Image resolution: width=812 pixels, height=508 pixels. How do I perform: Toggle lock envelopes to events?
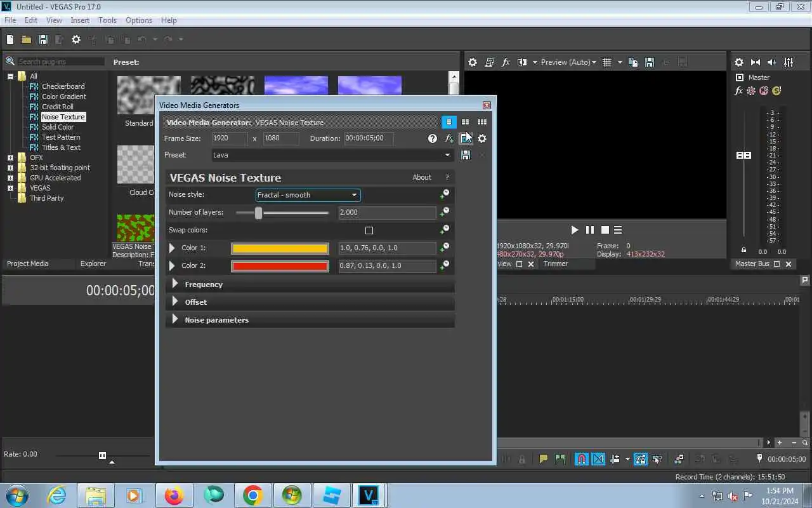pos(640,458)
